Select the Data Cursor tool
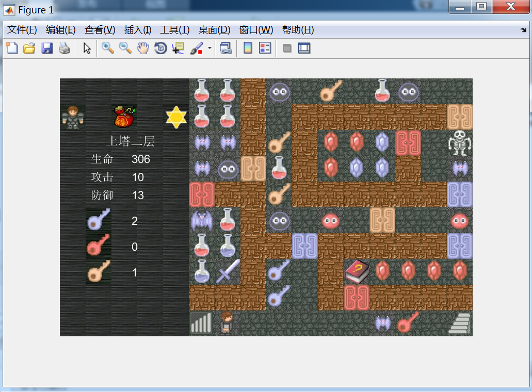Viewport: 532px width, 392px height. (178, 48)
